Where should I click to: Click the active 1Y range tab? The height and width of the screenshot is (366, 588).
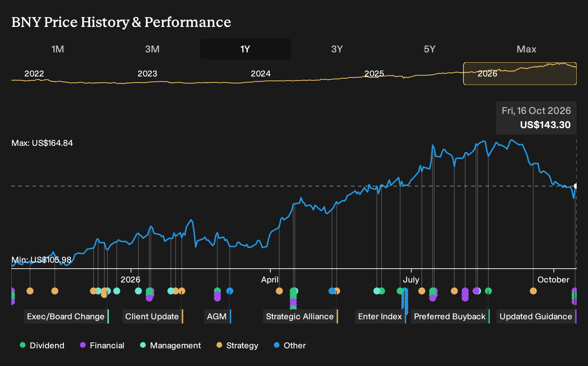tap(246, 49)
